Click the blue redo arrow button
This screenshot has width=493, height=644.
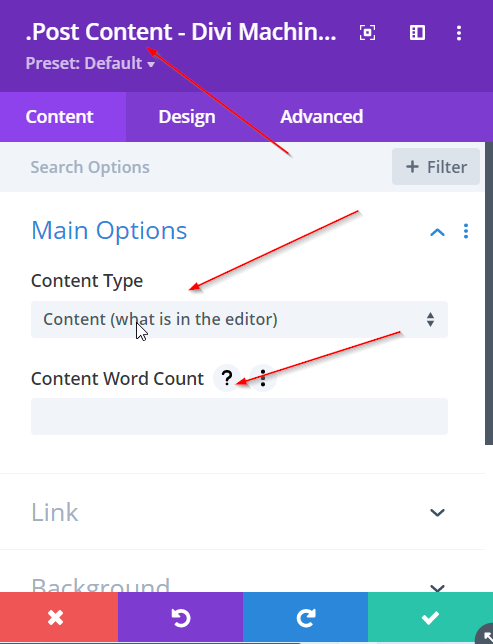coord(305,617)
